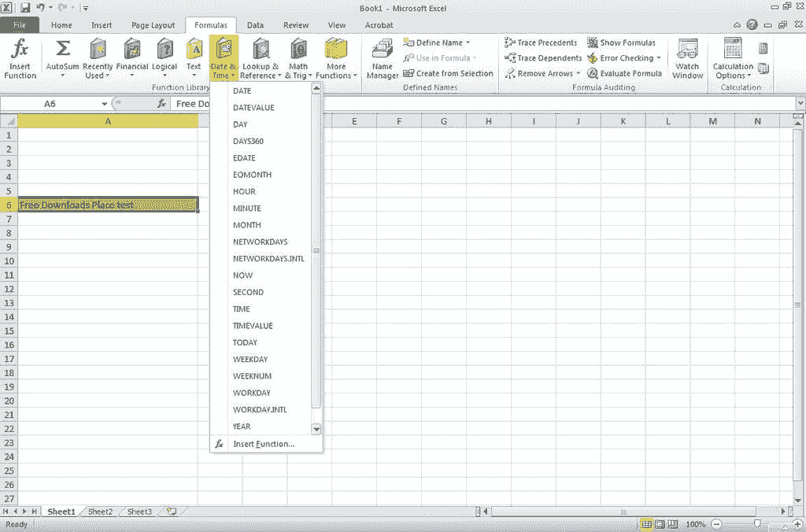Switch to the Data tab
The image size is (806, 532).
pos(255,25)
